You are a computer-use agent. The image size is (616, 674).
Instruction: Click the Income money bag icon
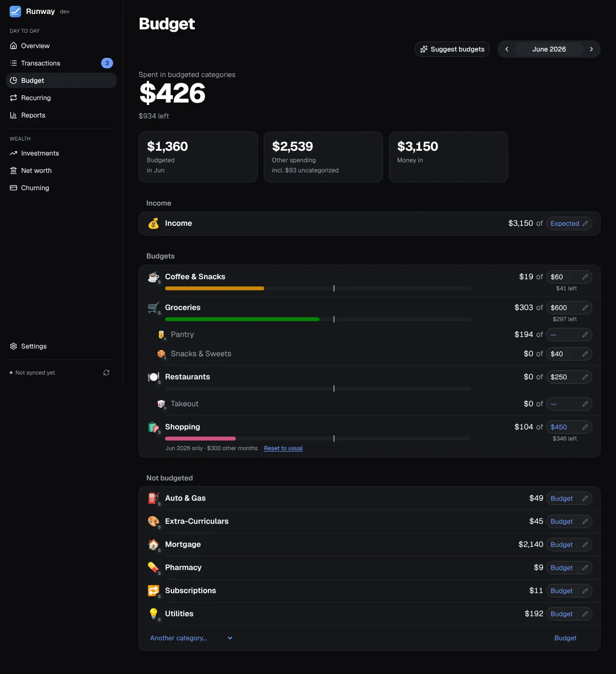(x=154, y=223)
